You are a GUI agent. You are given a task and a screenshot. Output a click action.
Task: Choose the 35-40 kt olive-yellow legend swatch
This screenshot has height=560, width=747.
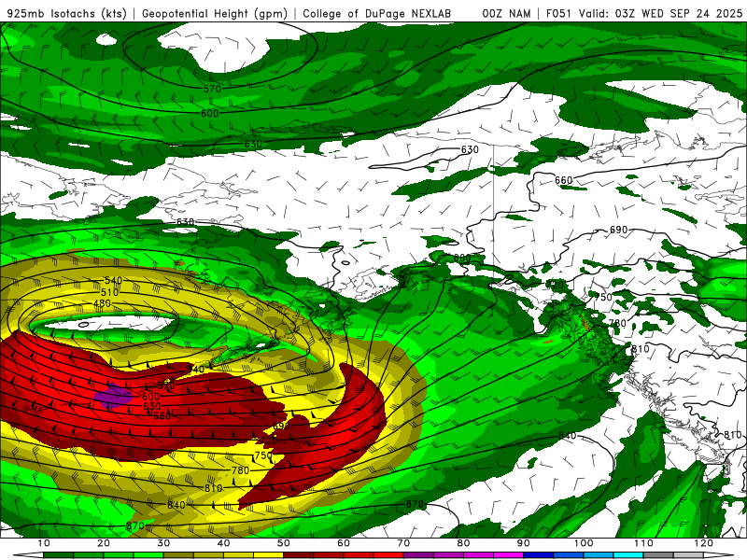(208, 555)
